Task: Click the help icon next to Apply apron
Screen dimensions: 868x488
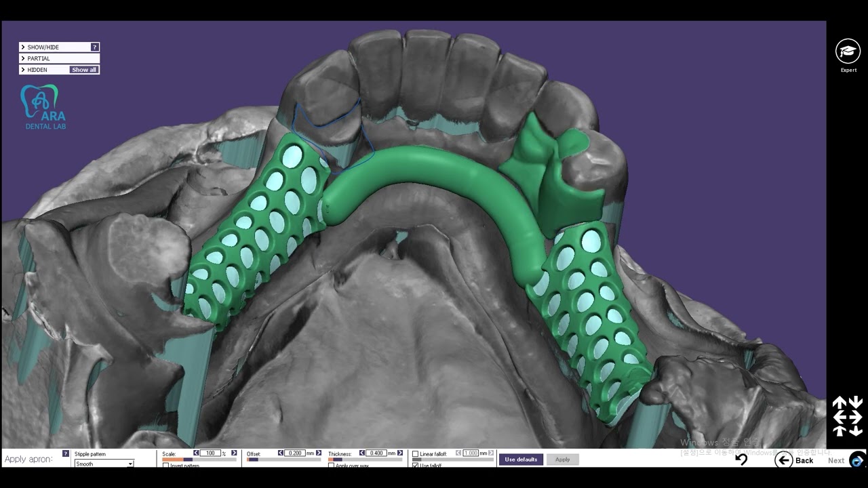Action: tap(66, 453)
